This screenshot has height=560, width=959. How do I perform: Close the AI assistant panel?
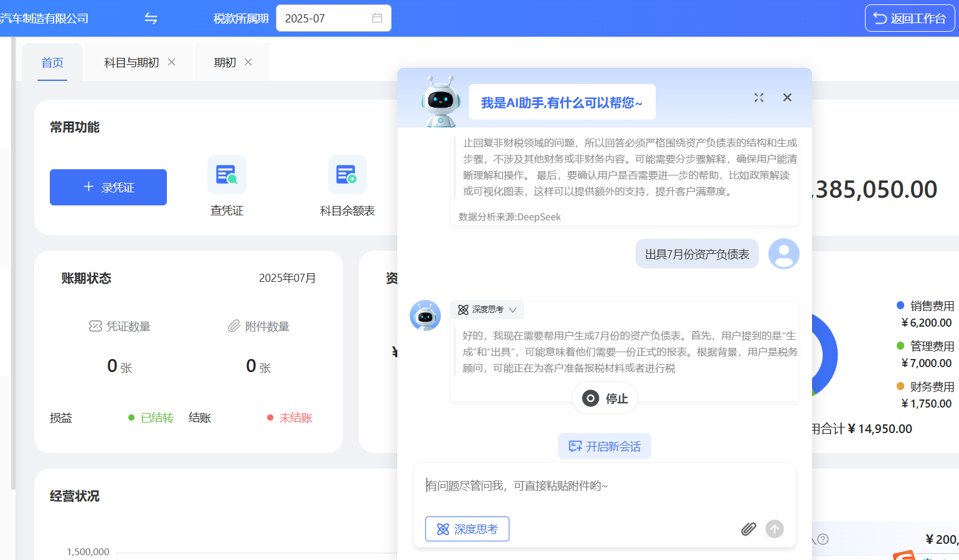pyautogui.click(x=787, y=98)
